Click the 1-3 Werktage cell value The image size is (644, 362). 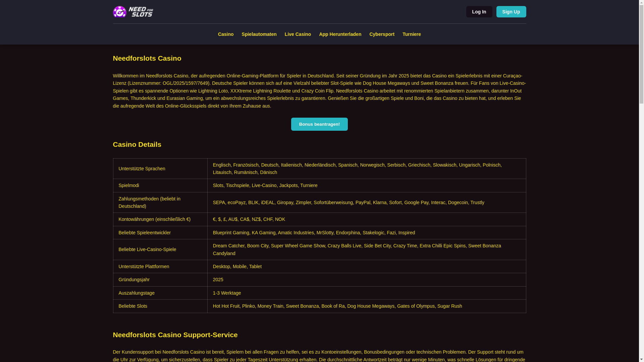pyautogui.click(x=227, y=293)
